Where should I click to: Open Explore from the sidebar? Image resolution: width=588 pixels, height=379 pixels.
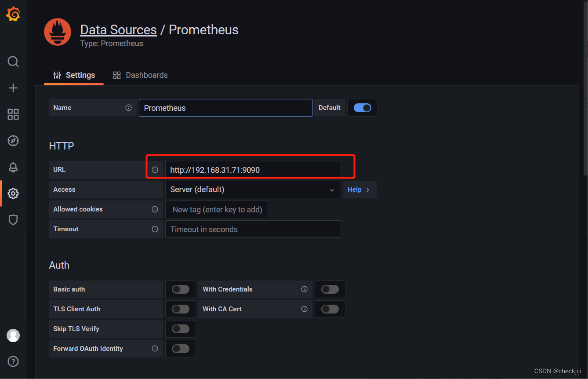click(13, 141)
